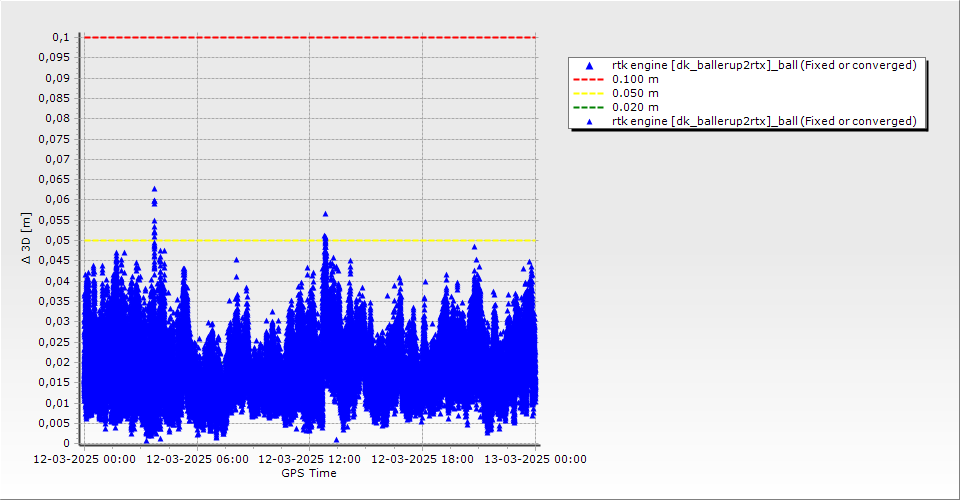This screenshot has height=500, width=960.
Task: Click the "0,04" y-axis tick label
Action: 58,281
